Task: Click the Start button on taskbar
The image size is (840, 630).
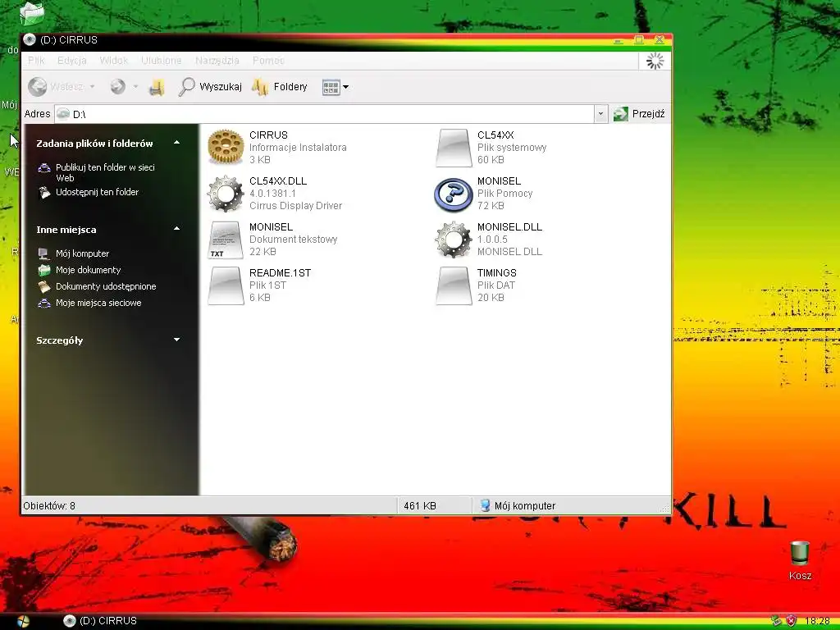Action: (23, 621)
